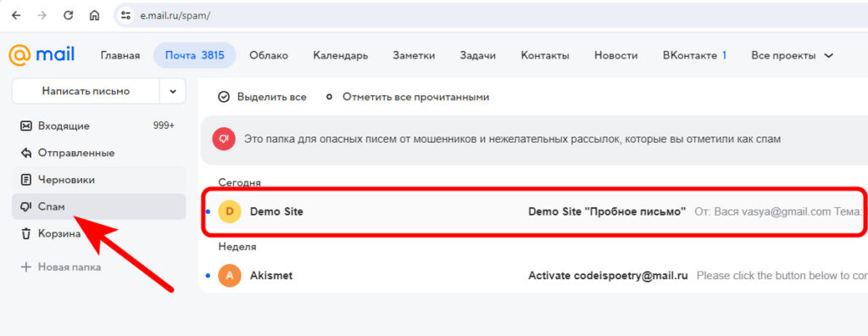Click the red spam icon in the info banner

(224, 138)
